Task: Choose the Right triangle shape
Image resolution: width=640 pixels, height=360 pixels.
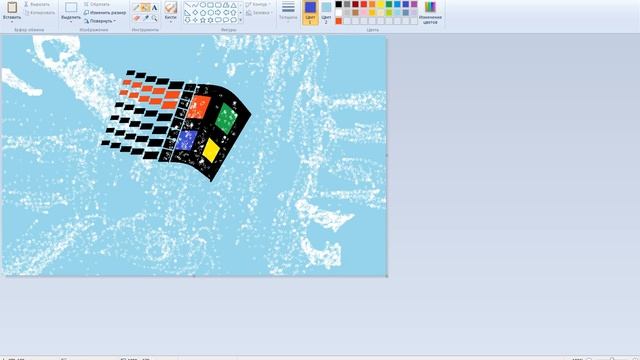Action: (187, 13)
